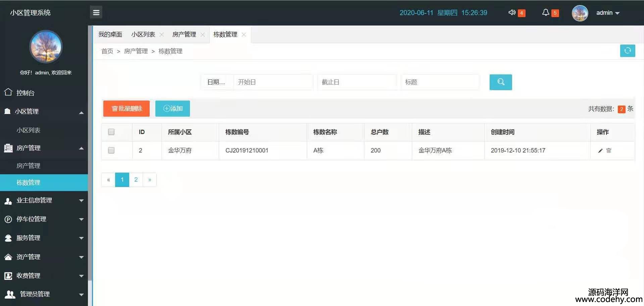
Task: Focus the 标题 search field
Action: (x=440, y=82)
